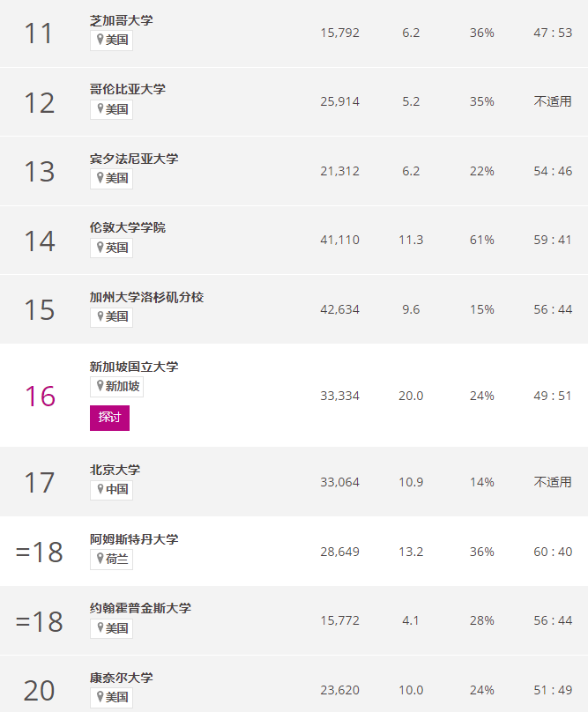Click rank number 16 in the table
Viewport: 588px width, 712px height.
[40, 396]
